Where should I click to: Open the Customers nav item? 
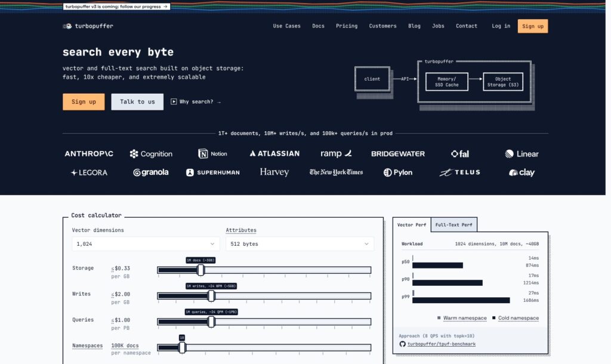pos(382,26)
